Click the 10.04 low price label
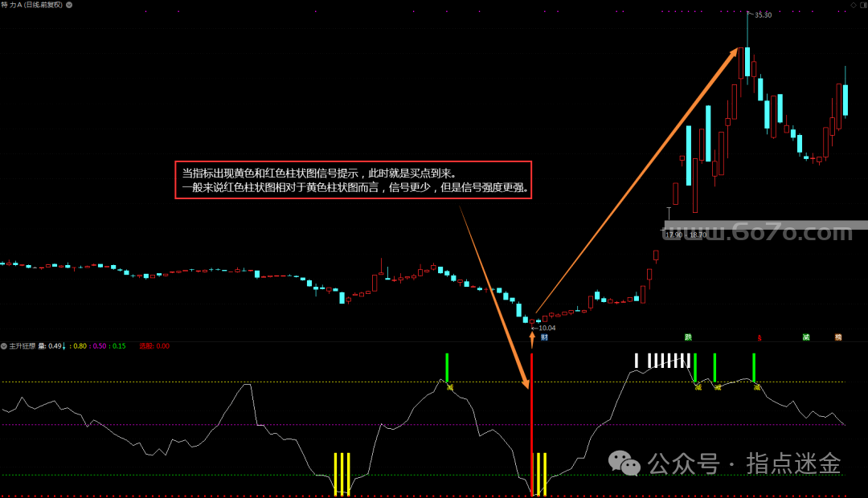The height and width of the screenshot is (498, 868). pos(546,328)
